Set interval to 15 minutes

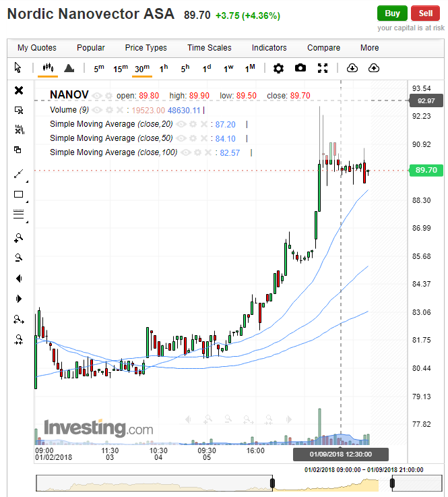(121, 68)
